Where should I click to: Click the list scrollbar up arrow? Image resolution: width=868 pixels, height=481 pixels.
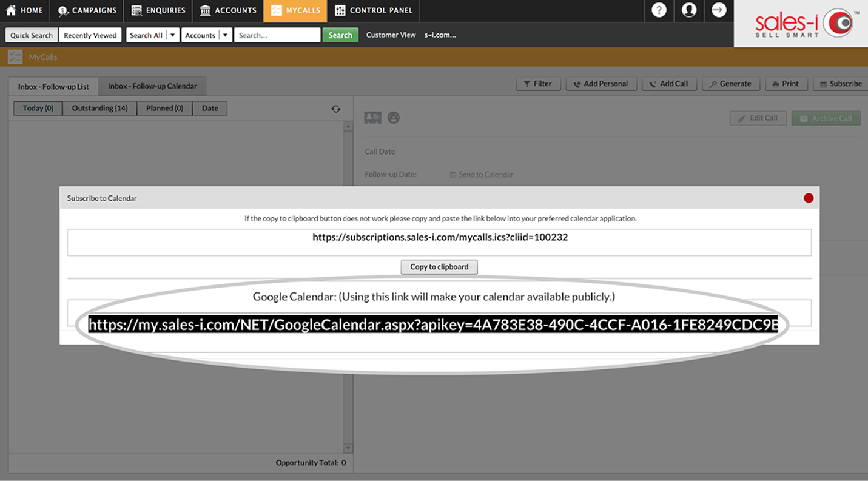point(348,127)
